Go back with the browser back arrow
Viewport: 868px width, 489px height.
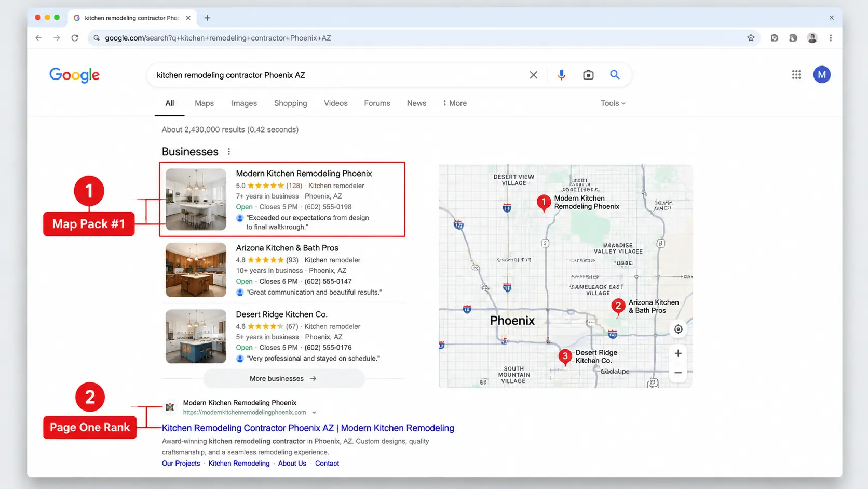tap(38, 38)
